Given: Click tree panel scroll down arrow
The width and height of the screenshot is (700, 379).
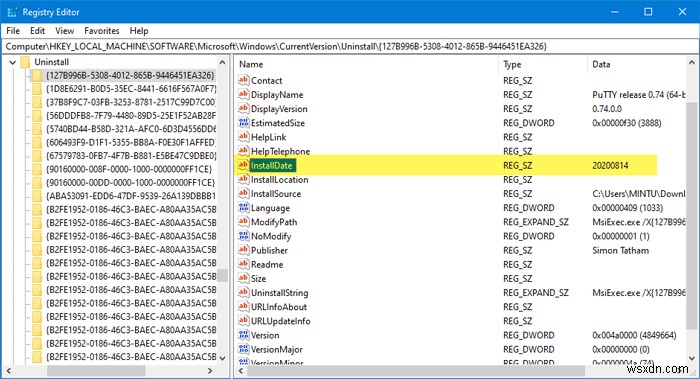Looking at the screenshot, I should point(222,358).
